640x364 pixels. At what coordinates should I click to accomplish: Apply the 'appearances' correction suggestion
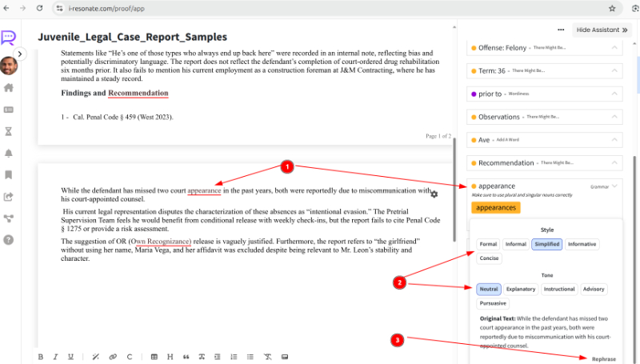[x=496, y=207]
